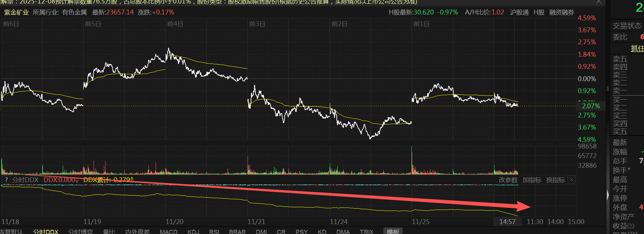The width and height of the screenshot is (644, 234).
Task: Select the KD indicator tab
Action: click(322, 232)
